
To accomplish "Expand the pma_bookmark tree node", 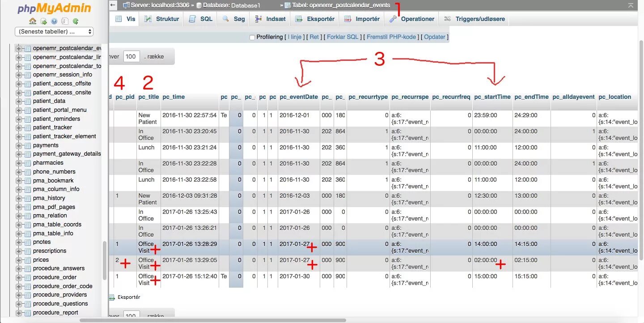I will tap(19, 181).
